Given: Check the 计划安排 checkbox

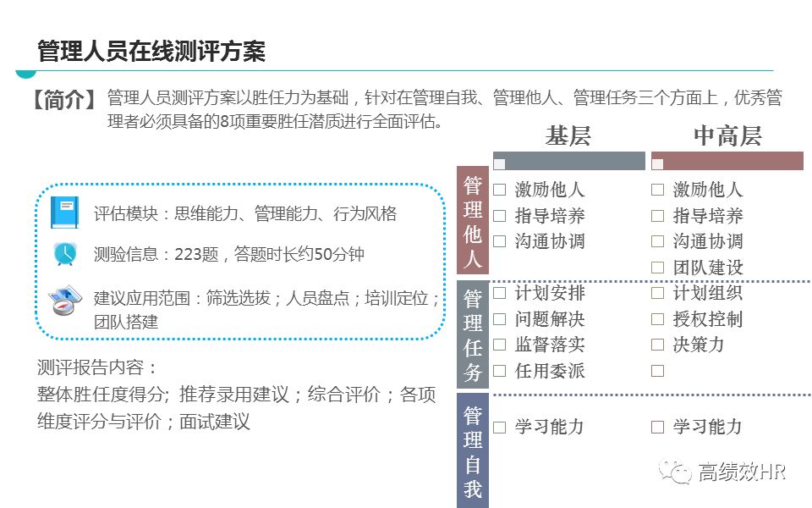Looking at the screenshot, I should point(499,293).
